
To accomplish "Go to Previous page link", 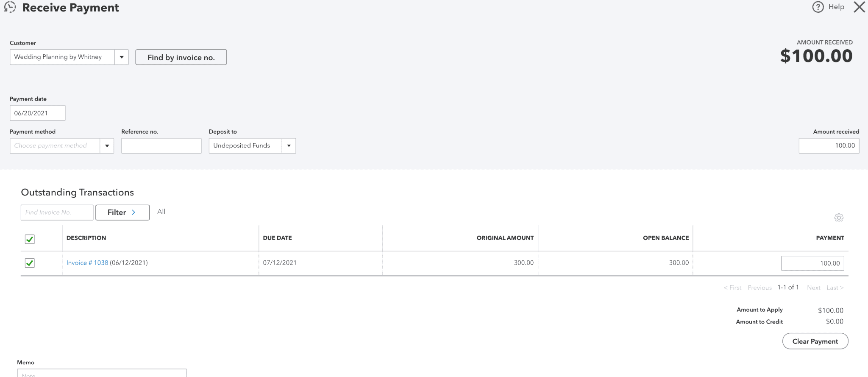I will [x=759, y=288].
